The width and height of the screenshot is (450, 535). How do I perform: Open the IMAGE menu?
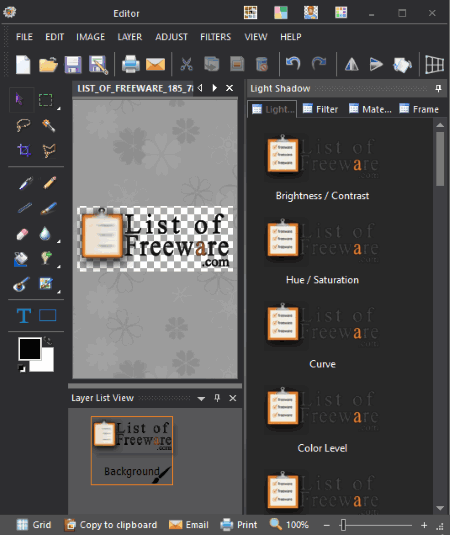(90, 37)
